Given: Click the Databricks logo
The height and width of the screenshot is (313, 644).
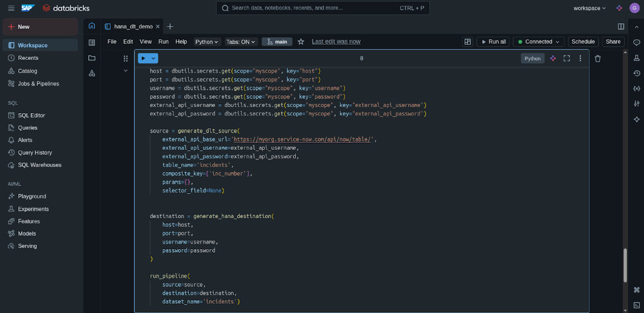Looking at the screenshot, I should pyautogui.click(x=66, y=8).
